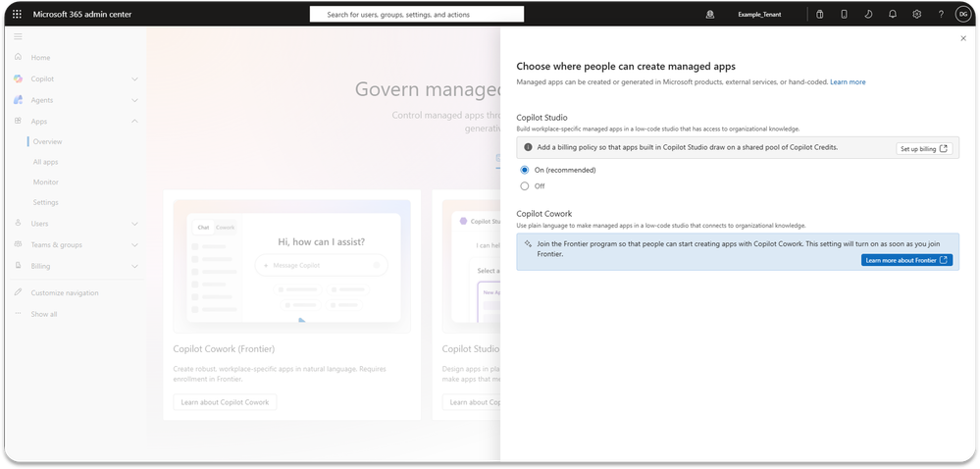Viewport: 980px width, 469px height.
Task: Click the Customize navigation pencil icon
Action: pos(18,292)
